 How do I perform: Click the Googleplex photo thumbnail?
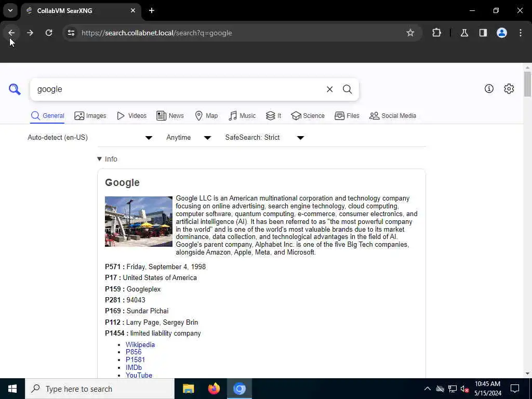pos(138,221)
